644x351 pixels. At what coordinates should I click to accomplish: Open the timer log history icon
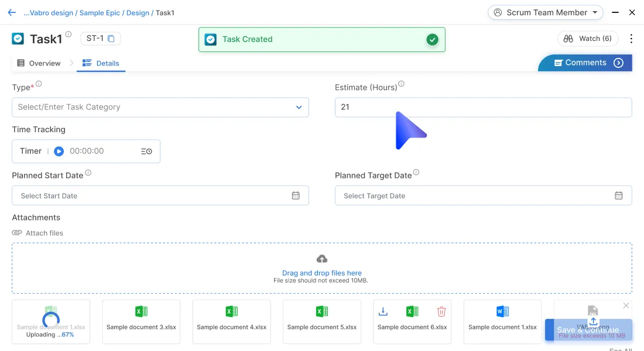(x=146, y=151)
